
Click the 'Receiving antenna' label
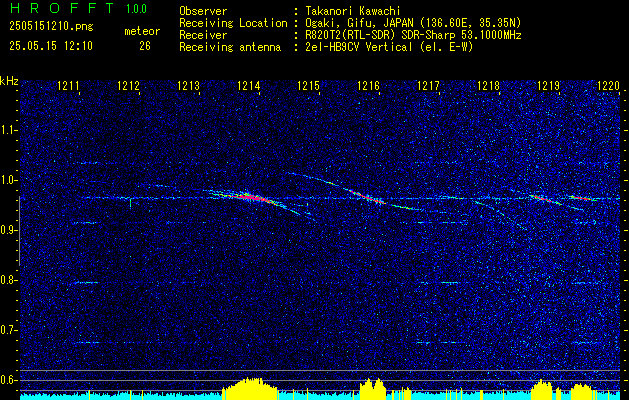(x=230, y=47)
